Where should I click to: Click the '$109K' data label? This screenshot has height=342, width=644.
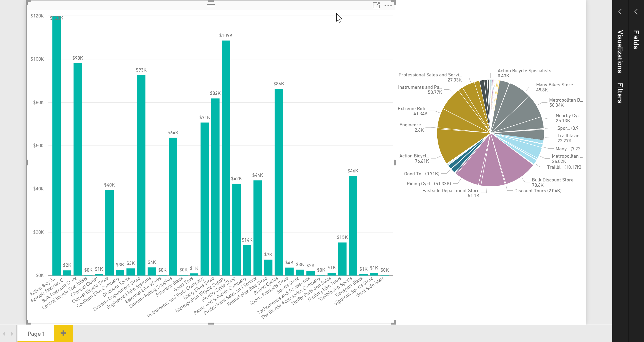[226, 35]
